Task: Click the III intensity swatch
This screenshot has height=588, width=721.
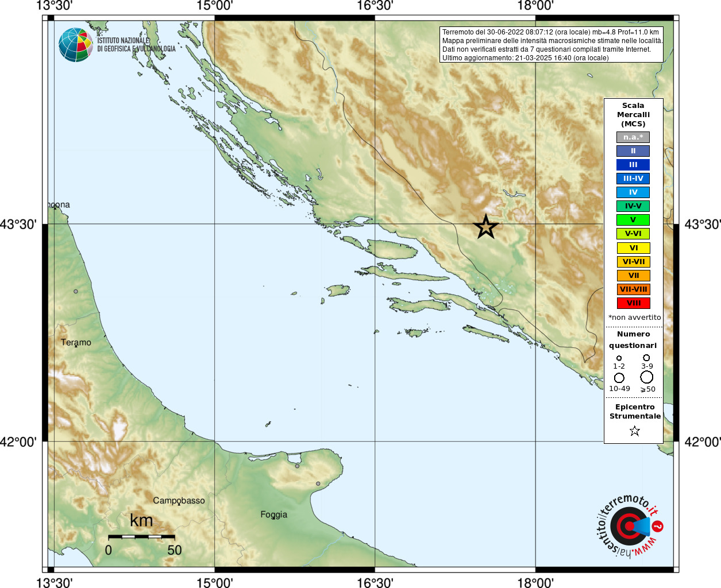Action: 633,165
